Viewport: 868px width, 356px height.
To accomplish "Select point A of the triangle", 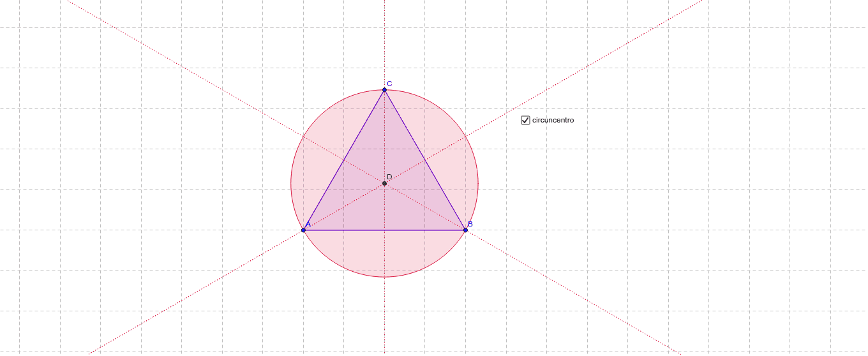I will [303, 230].
